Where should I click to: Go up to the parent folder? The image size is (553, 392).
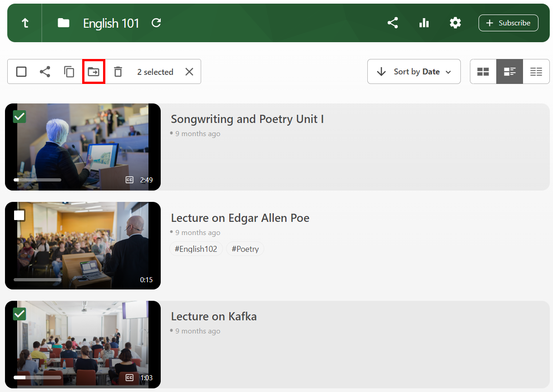25,23
